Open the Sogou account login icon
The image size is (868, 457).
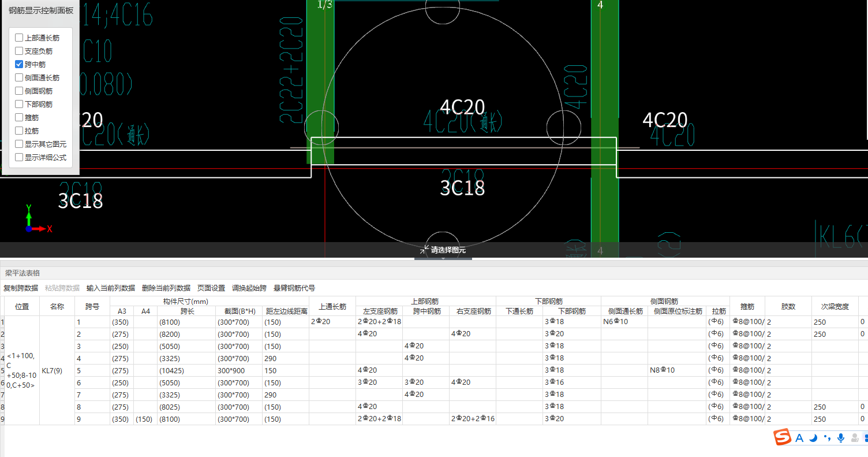855,438
